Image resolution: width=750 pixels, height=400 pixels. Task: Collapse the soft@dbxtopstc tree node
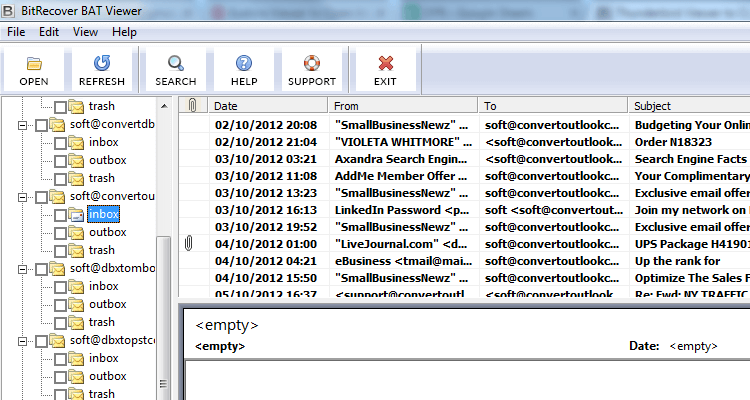[22, 341]
